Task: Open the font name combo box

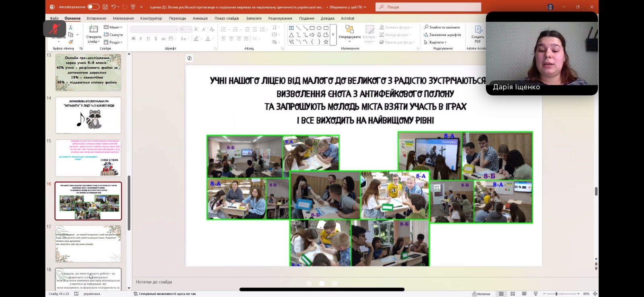Action: pos(154,29)
